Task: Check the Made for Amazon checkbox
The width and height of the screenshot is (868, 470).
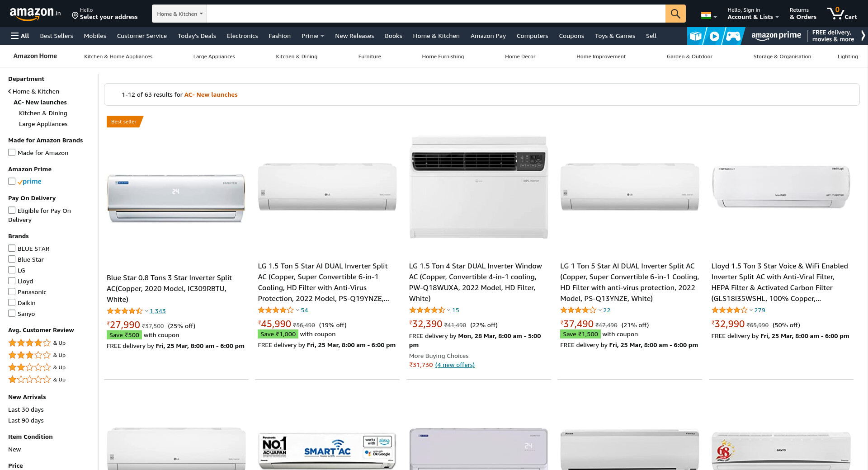Action: click(x=12, y=153)
